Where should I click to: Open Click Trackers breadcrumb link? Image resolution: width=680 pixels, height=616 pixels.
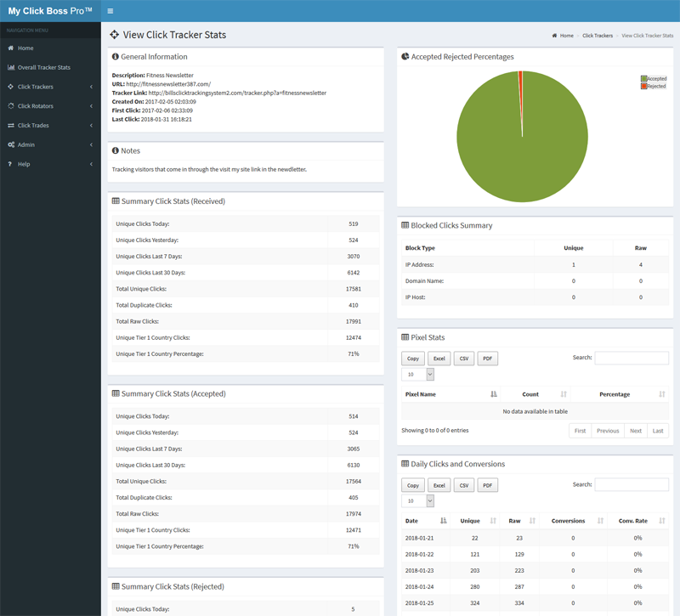coord(597,36)
